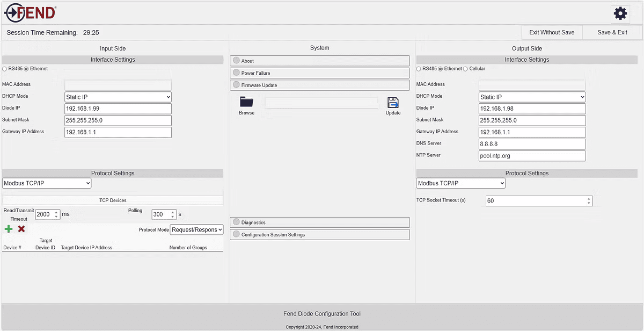Open settings with the gear icon
This screenshot has height=331, width=644.
pos(620,13)
